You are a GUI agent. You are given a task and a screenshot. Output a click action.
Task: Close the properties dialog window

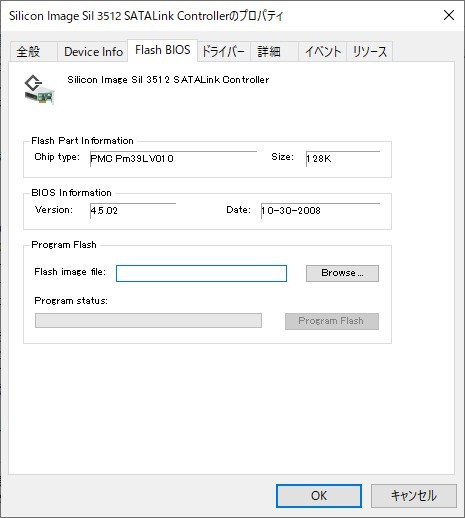coord(449,15)
